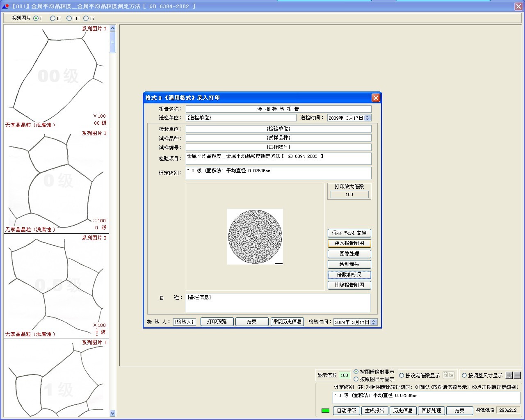The width and height of the screenshot is (525, 420).
Task: Click 回预处理 button
Action: pos(431,411)
